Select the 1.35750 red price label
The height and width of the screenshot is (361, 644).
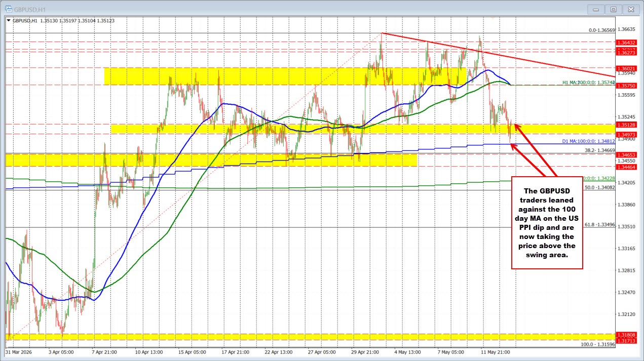[627, 86]
